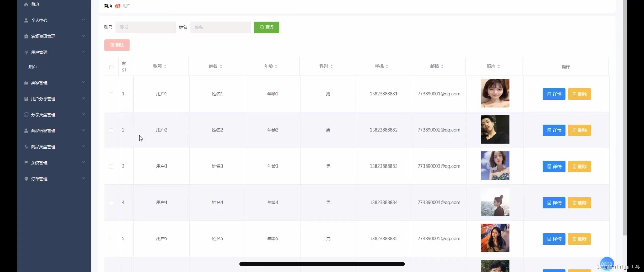
Task: Click the copy icon beside 分享类型管理
Action: (x=26, y=115)
